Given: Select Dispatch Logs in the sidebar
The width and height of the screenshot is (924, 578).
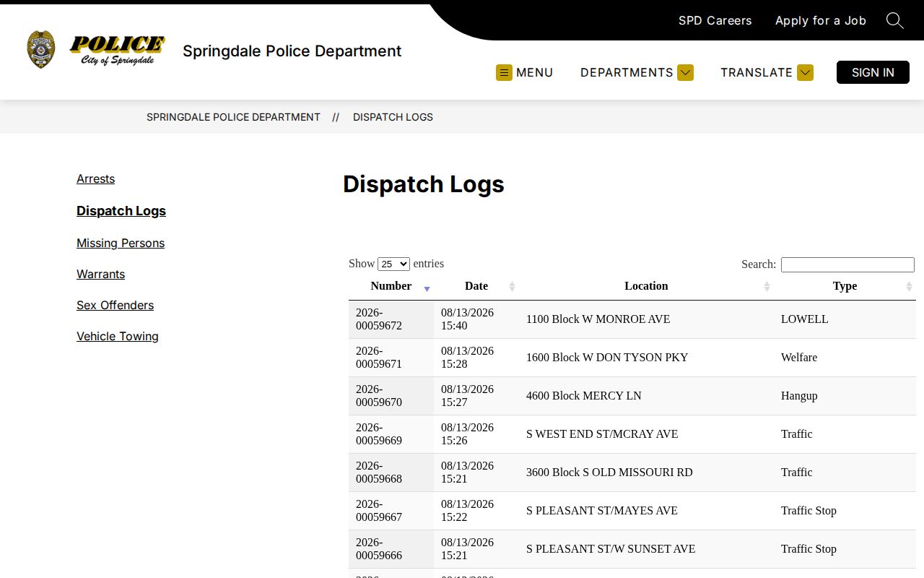Looking at the screenshot, I should (121, 211).
